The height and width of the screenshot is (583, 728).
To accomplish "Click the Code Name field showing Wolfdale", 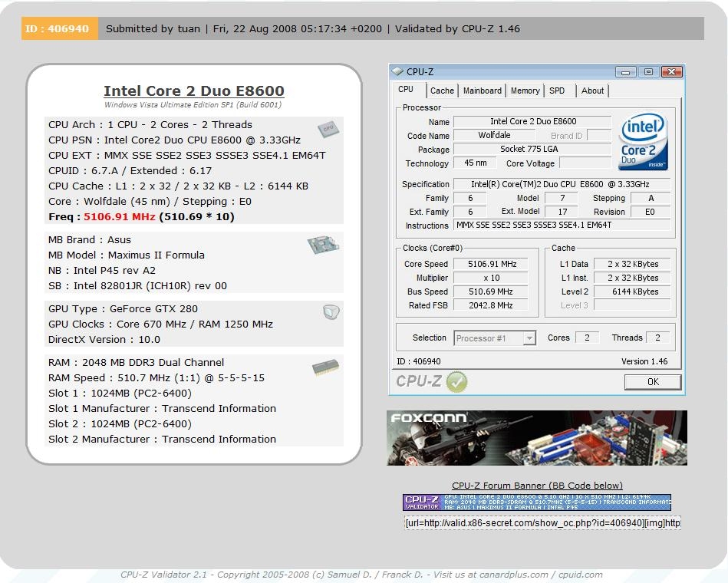I will [494, 136].
